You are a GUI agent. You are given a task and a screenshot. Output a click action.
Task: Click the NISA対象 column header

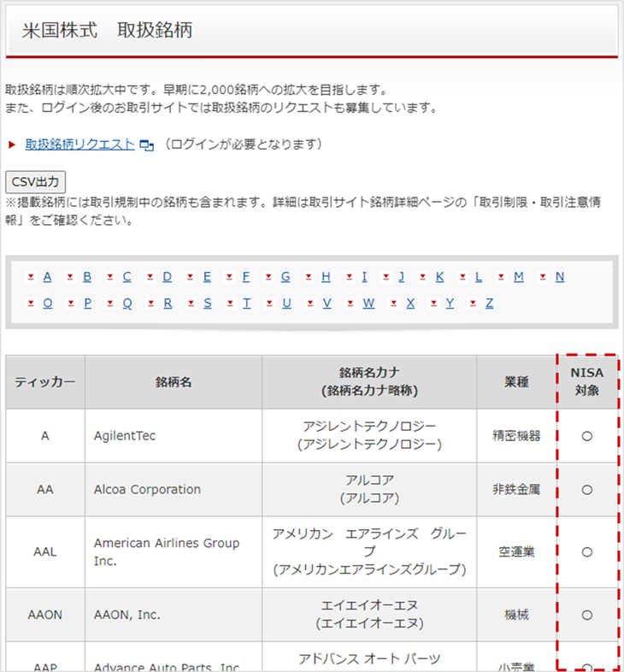tap(587, 382)
